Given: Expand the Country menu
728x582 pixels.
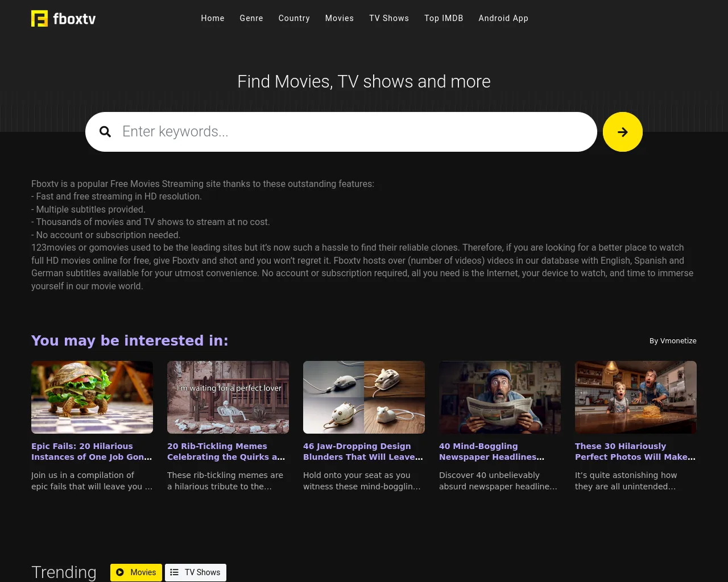Looking at the screenshot, I should pyautogui.click(x=294, y=18).
